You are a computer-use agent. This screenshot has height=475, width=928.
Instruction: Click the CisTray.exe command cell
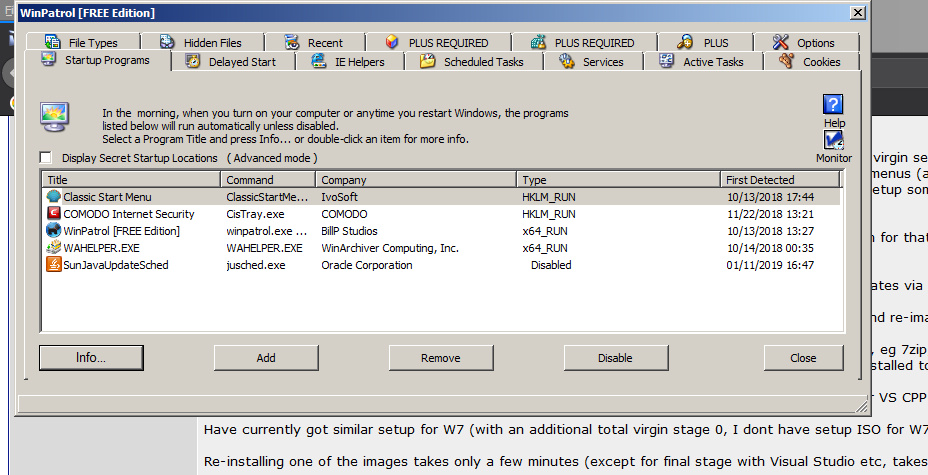click(x=255, y=214)
